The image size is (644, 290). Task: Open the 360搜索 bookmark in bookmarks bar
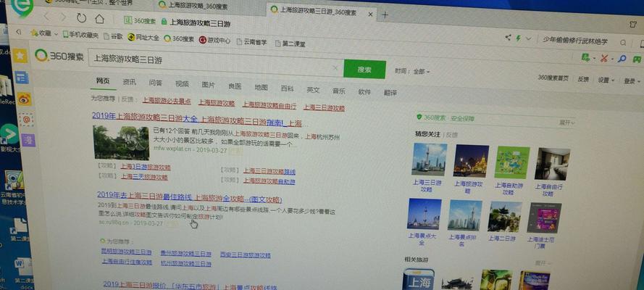click(x=179, y=39)
